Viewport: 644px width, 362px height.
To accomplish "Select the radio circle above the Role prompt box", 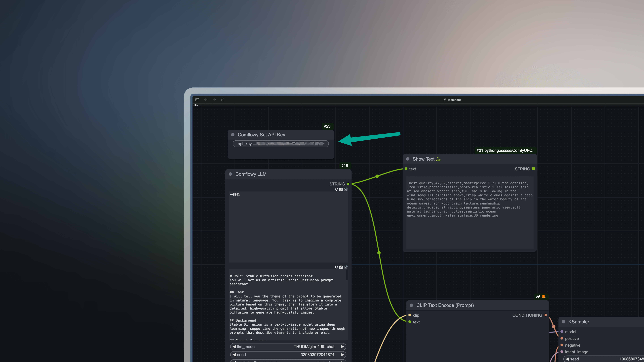I will pyautogui.click(x=337, y=267).
